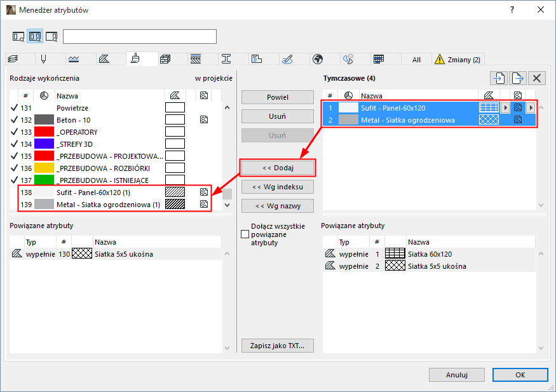Click the Zapisz jako TXT... button
The height and width of the screenshot is (392, 556).
[278, 346]
